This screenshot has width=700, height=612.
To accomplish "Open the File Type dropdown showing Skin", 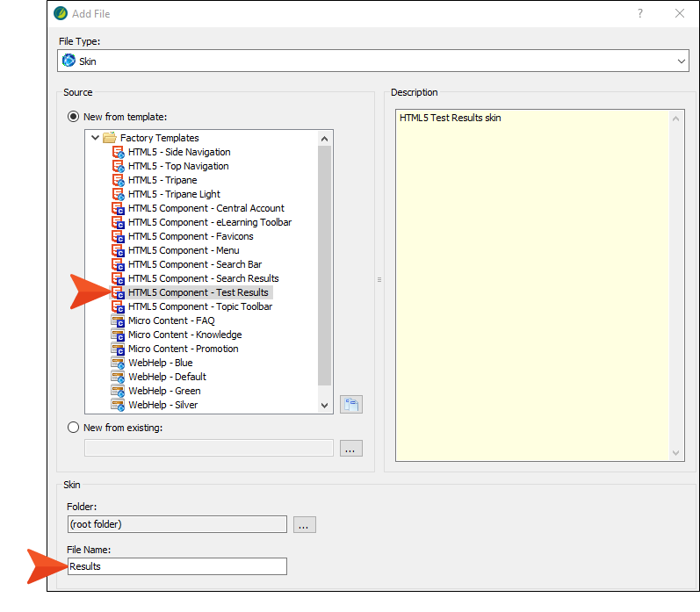I will (x=373, y=61).
